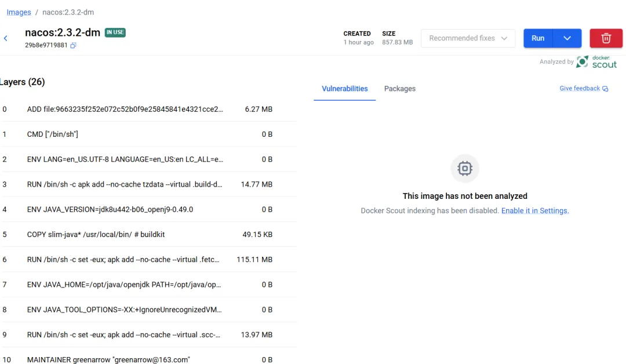626x364 pixels.
Task: Select the IN USE badge
Action: (x=115, y=32)
